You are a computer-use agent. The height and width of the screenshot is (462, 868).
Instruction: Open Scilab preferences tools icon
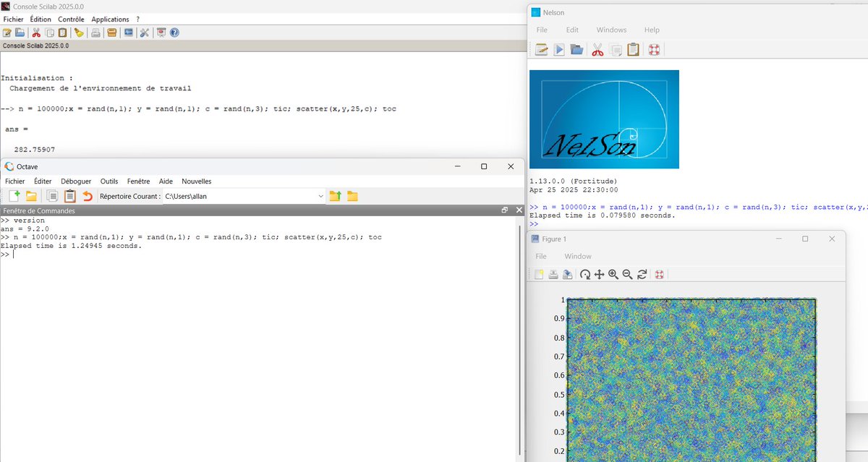point(145,33)
